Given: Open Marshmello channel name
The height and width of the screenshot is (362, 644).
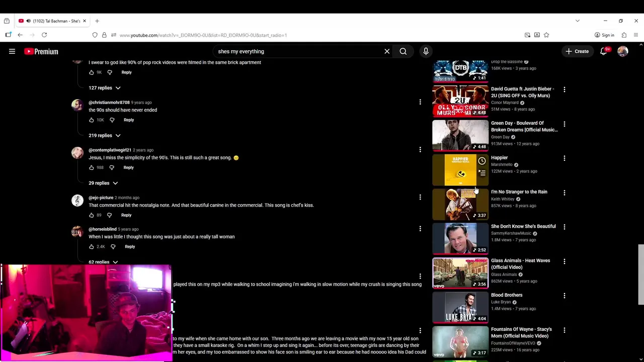Looking at the screenshot, I should (502, 165).
